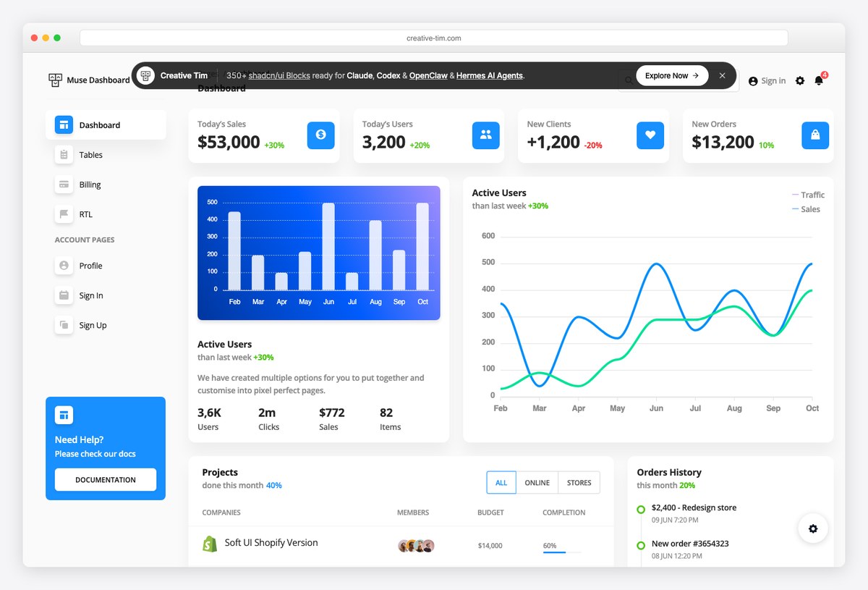Click the DOCUMENTATION button
Image resolution: width=868 pixels, height=590 pixels.
click(x=106, y=479)
